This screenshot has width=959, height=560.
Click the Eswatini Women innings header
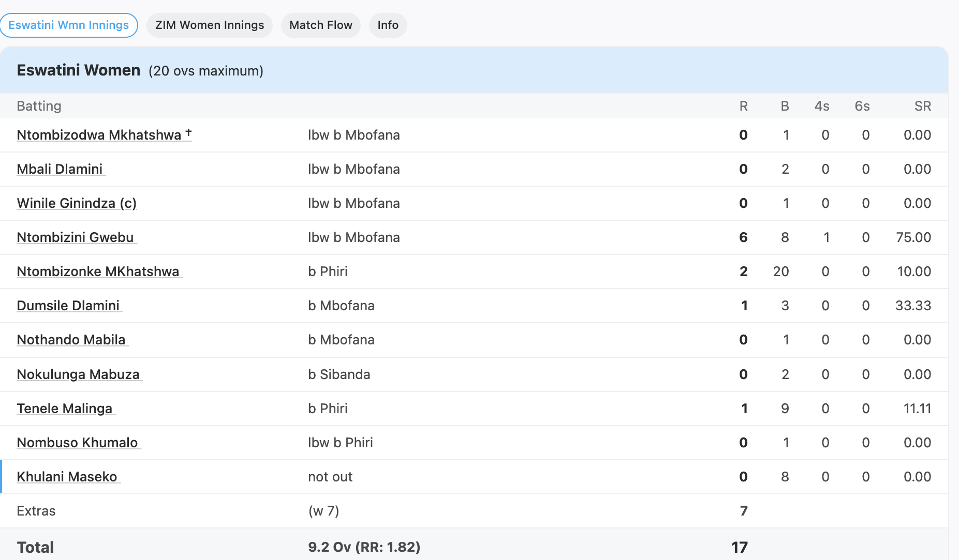tap(79, 70)
